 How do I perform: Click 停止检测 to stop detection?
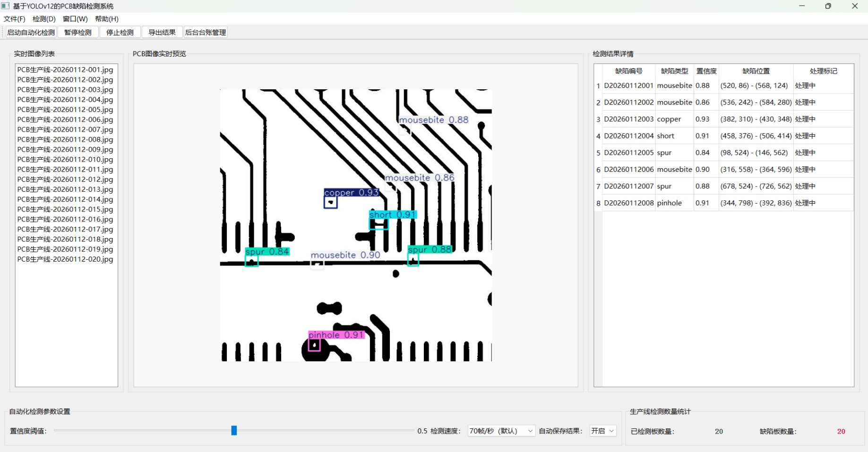click(120, 32)
